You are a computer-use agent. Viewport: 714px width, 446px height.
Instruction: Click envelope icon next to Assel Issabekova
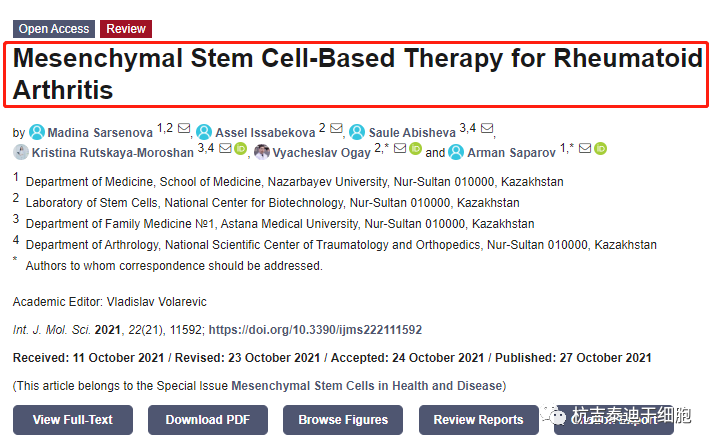336,130
